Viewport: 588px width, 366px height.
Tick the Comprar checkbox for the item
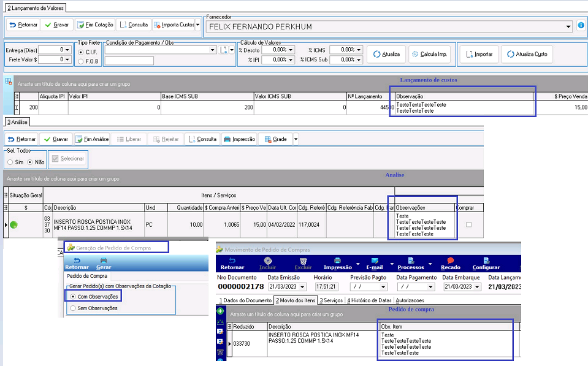(469, 224)
